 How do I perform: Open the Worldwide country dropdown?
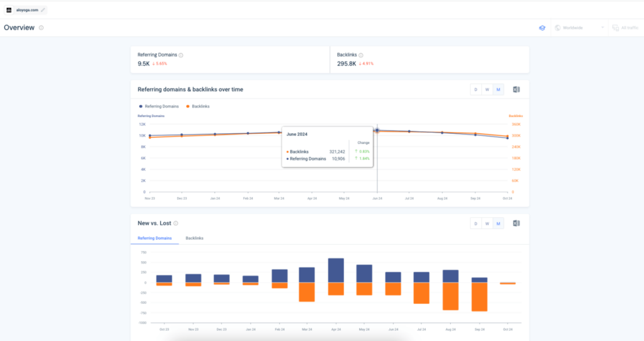pyautogui.click(x=579, y=28)
